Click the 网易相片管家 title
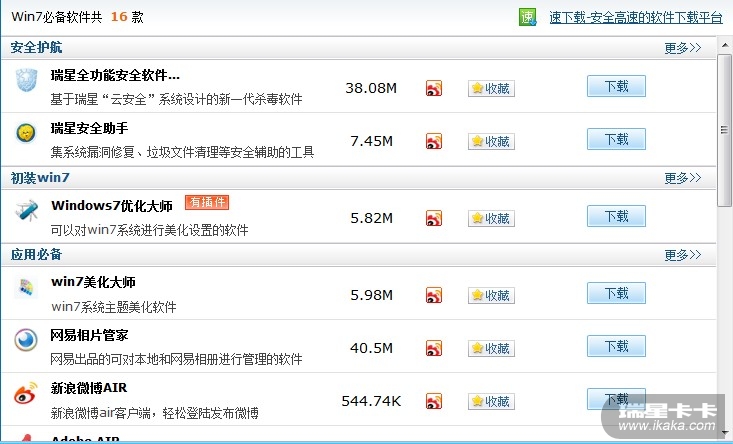The height and width of the screenshot is (444, 733). coord(89,335)
